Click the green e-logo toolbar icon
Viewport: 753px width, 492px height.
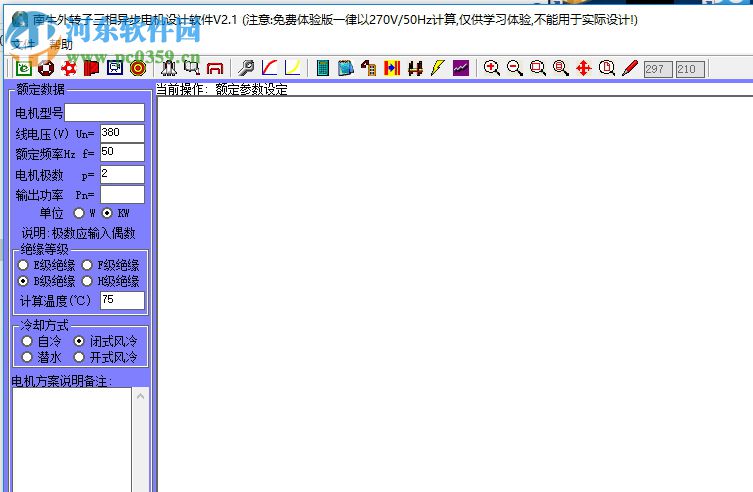[24, 68]
